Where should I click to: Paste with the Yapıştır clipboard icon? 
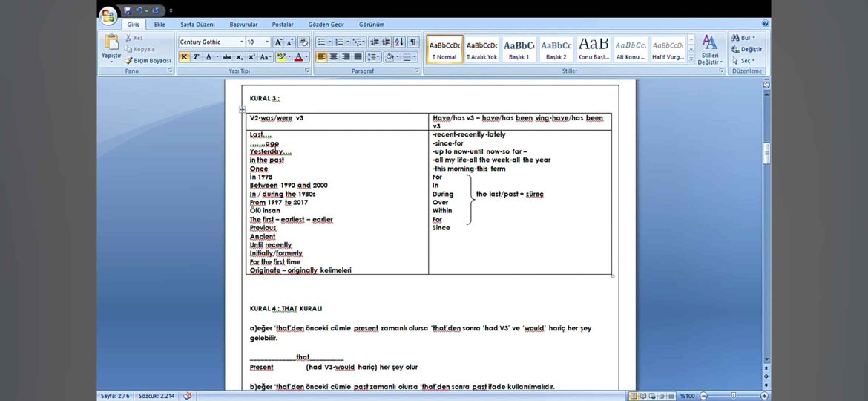click(111, 42)
